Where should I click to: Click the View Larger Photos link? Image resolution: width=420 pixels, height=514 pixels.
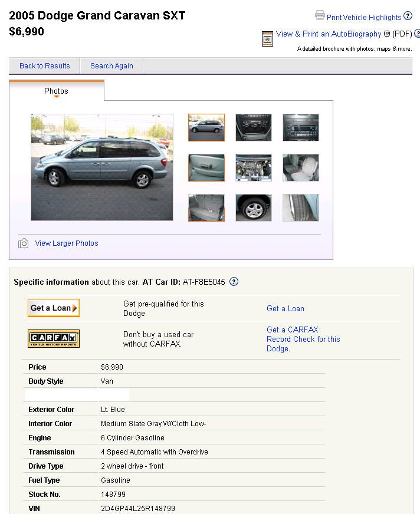tap(67, 243)
